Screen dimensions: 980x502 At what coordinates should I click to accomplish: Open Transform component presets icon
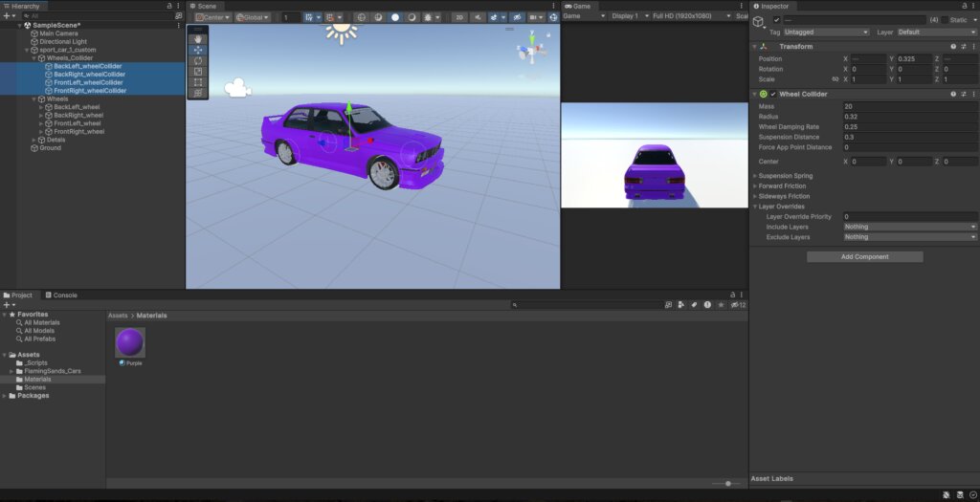(x=963, y=46)
